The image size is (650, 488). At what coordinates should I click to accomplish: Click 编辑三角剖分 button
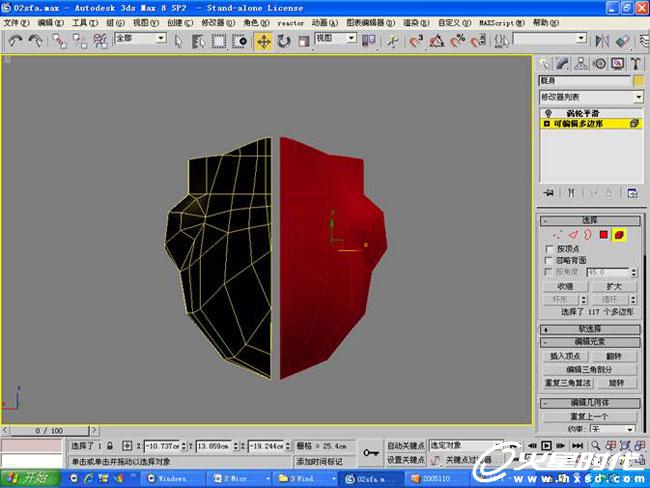(x=589, y=369)
